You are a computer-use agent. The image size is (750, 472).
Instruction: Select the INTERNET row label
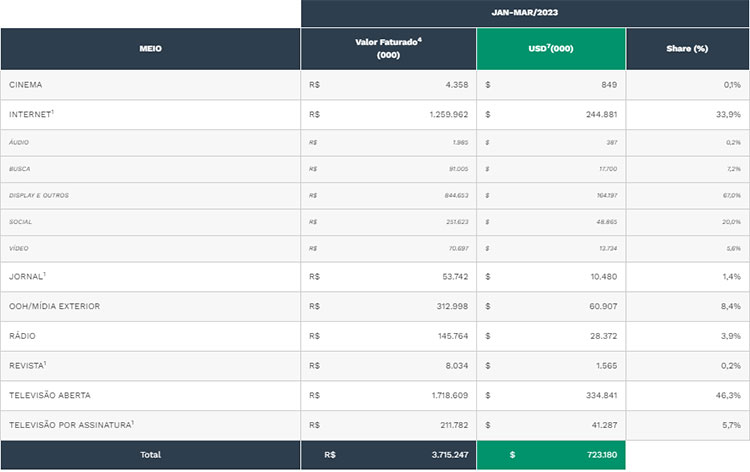(x=31, y=114)
